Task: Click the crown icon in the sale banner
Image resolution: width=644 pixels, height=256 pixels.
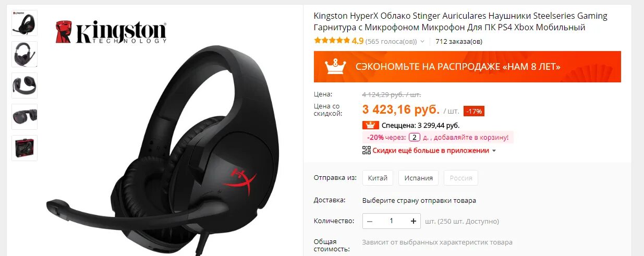Action: [x=335, y=66]
